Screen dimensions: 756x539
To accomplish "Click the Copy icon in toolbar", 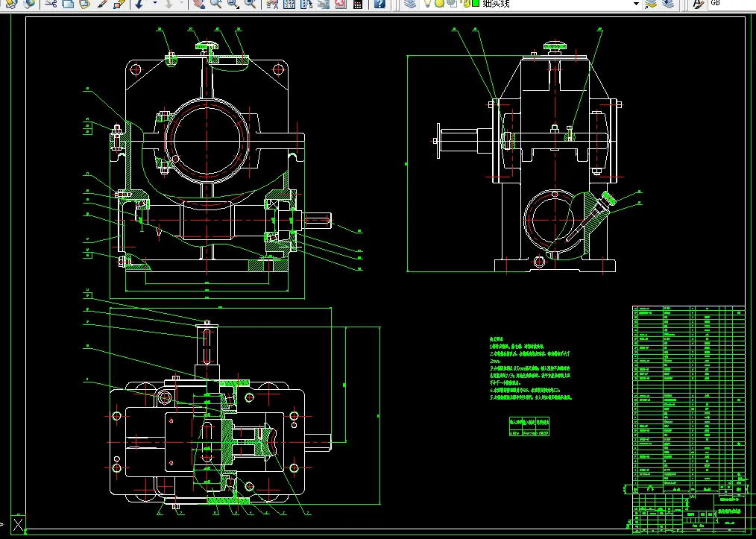I will (68, 4).
